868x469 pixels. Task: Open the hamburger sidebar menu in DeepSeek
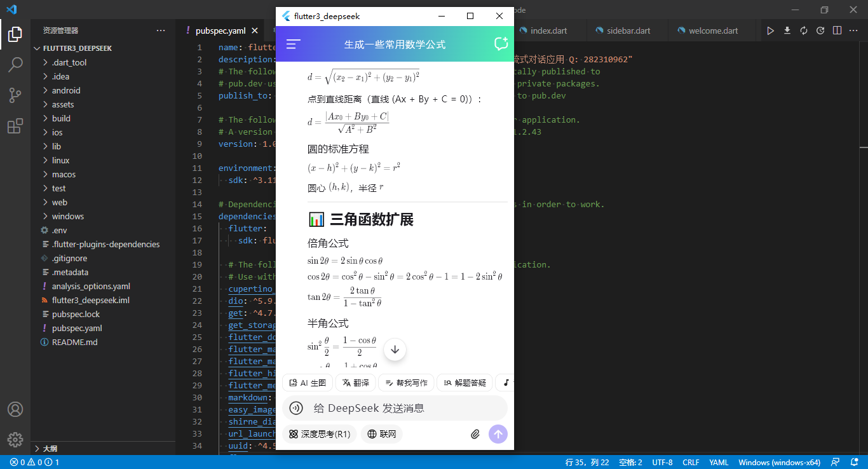pyautogui.click(x=292, y=44)
